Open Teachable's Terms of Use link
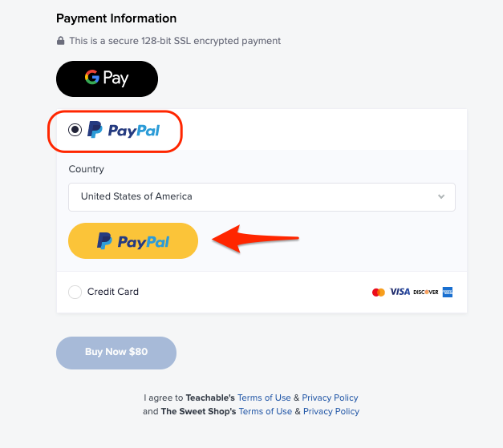This screenshot has width=503, height=448. (x=264, y=398)
